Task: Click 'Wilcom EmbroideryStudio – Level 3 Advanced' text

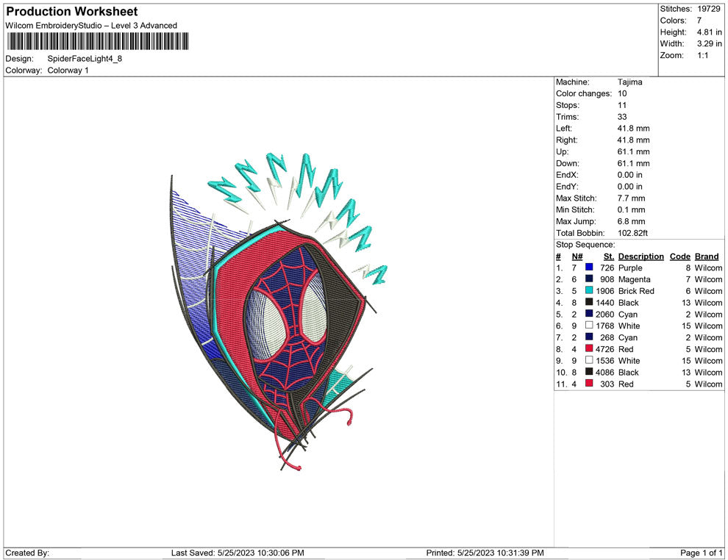Action: 91,26
